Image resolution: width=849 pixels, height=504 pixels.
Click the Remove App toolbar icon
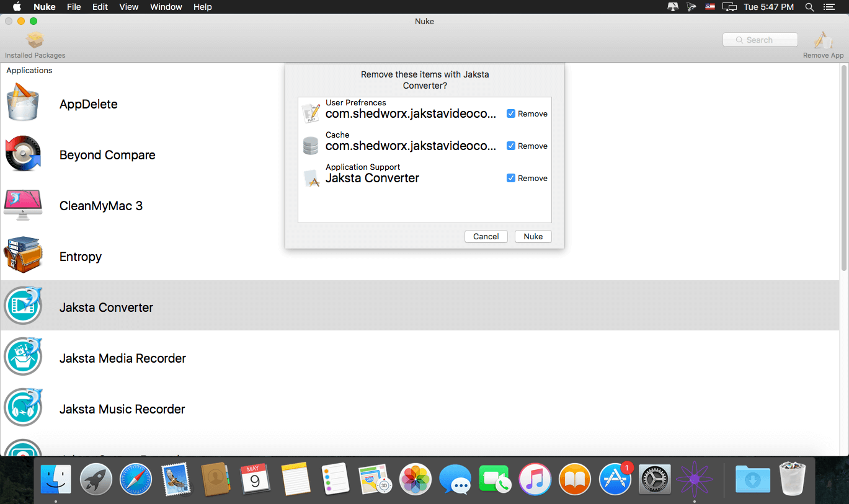(x=823, y=41)
